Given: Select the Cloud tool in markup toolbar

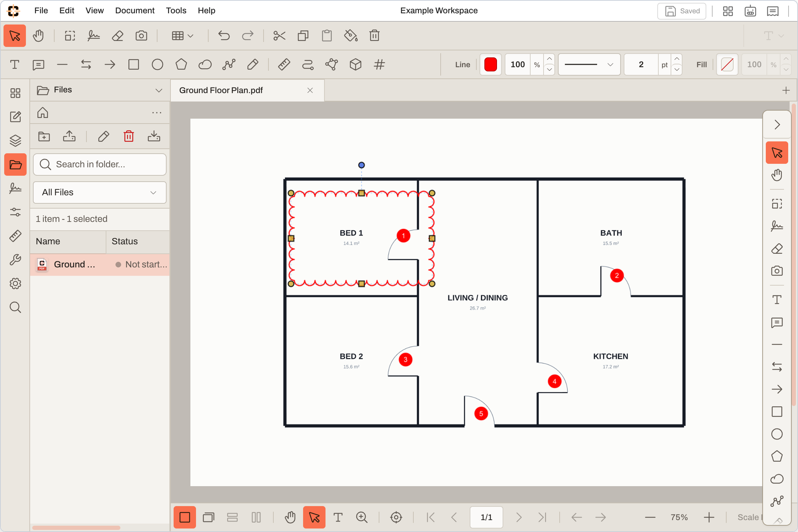Looking at the screenshot, I should click(205, 64).
